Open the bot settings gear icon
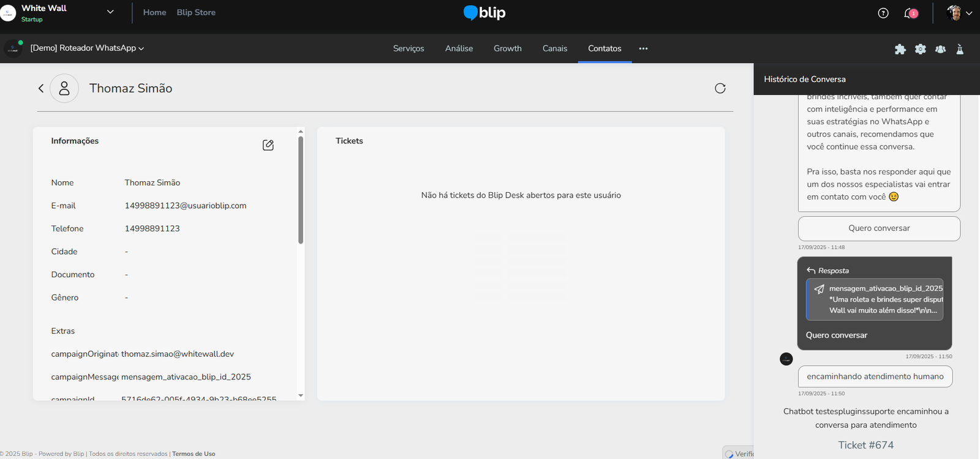This screenshot has width=980, height=459. tap(921, 49)
